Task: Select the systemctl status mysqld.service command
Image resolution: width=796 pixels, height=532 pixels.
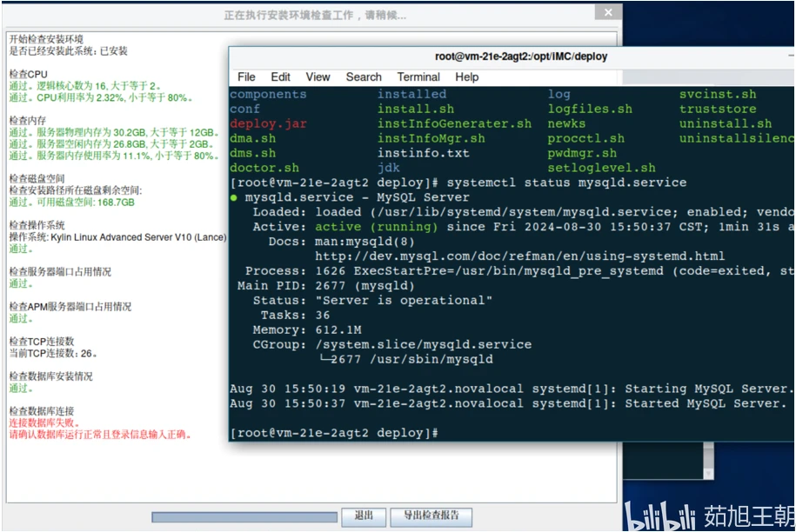Action: click(x=566, y=183)
